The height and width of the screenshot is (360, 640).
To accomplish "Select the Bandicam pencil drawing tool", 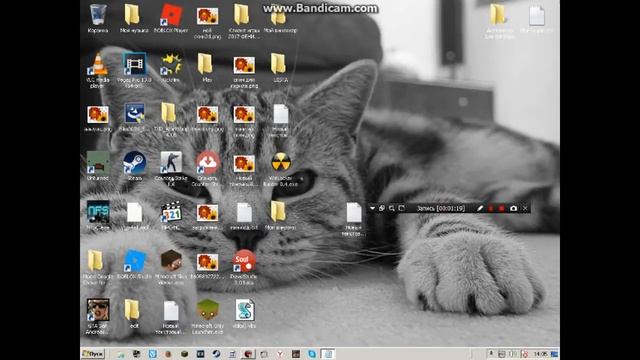I will click(x=480, y=208).
